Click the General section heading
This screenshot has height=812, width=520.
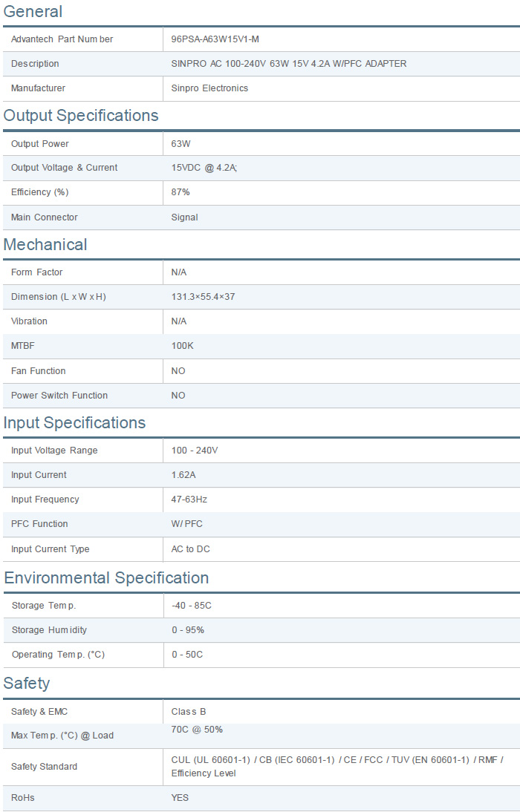(x=33, y=11)
